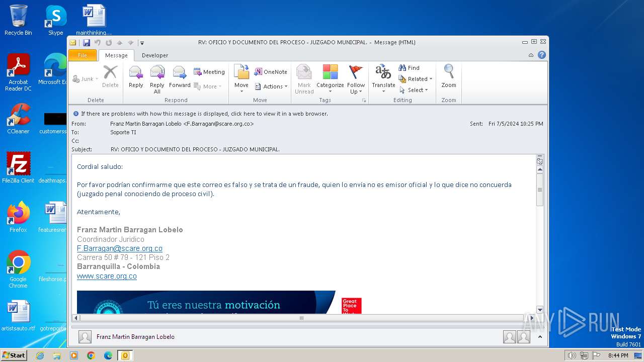Click the message body scroll down arrow
This screenshot has height=362, width=644.
[x=540, y=310]
